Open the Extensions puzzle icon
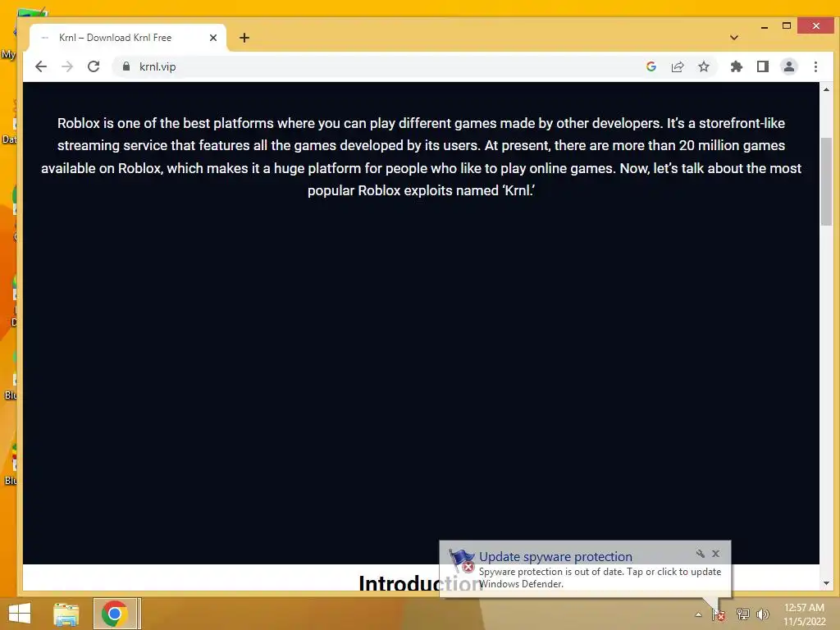 point(737,66)
